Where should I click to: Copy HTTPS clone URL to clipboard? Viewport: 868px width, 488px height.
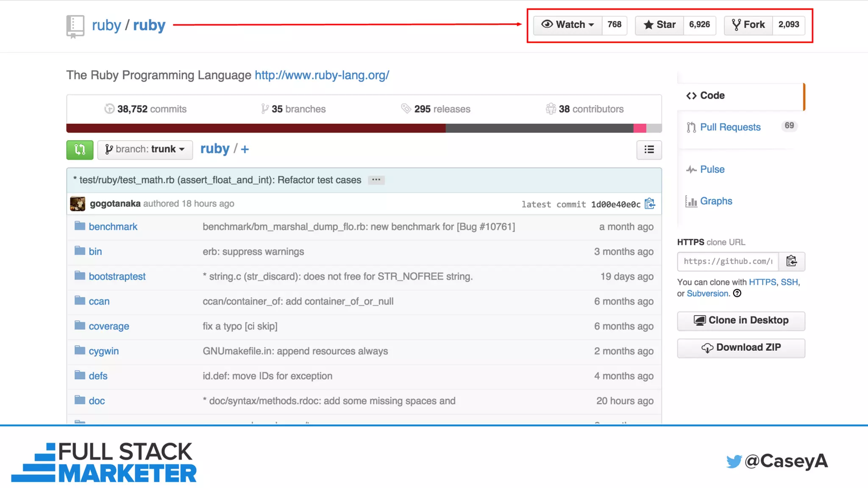point(791,261)
